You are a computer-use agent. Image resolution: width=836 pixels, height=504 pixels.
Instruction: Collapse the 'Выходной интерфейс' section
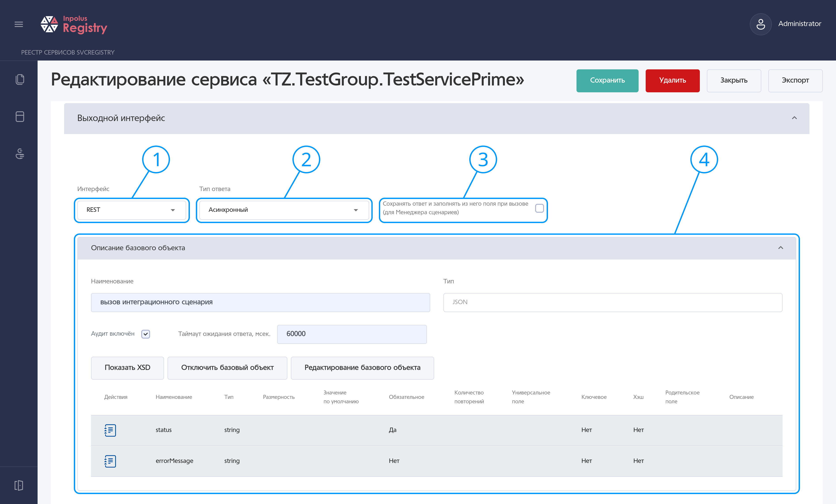(x=794, y=118)
